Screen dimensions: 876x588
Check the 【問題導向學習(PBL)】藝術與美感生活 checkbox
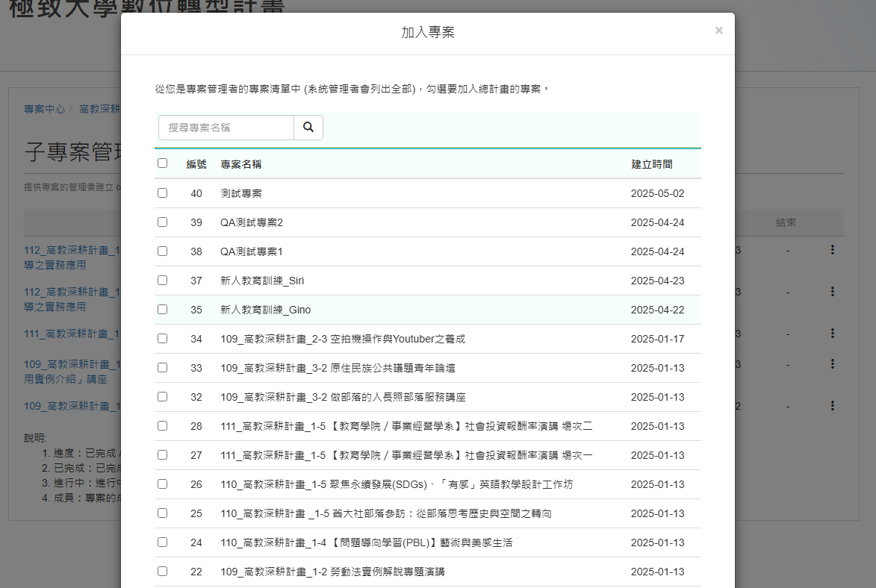162,542
